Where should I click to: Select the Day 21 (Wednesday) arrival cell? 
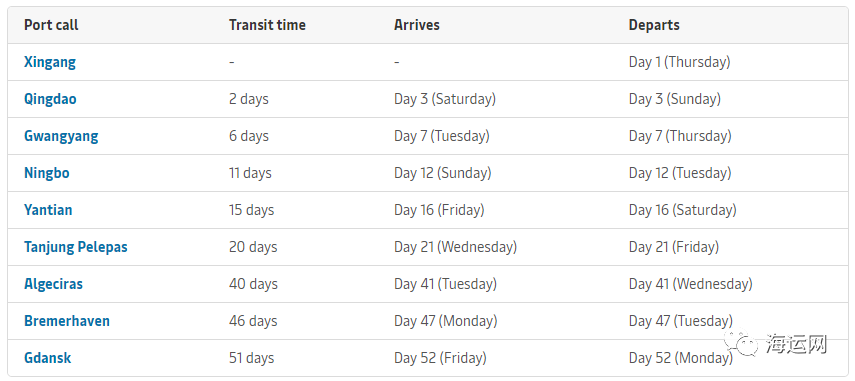click(x=455, y=247)
